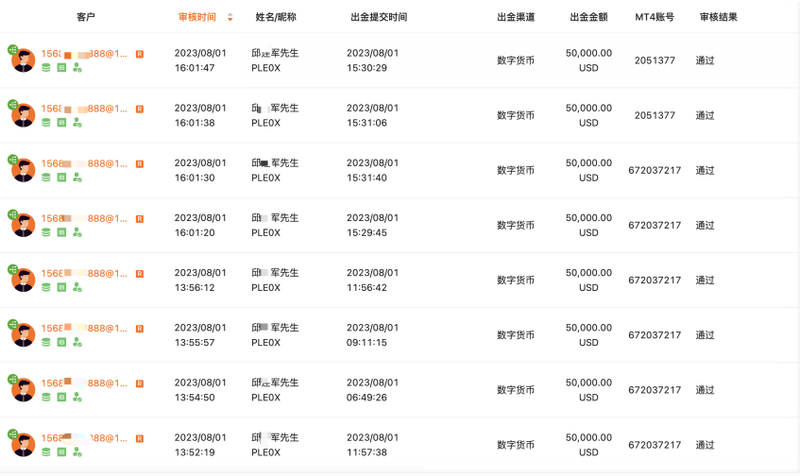Click user icon in row reviewed 16:01:20
The image size is (800, 476).
click(x=77, y=232)
